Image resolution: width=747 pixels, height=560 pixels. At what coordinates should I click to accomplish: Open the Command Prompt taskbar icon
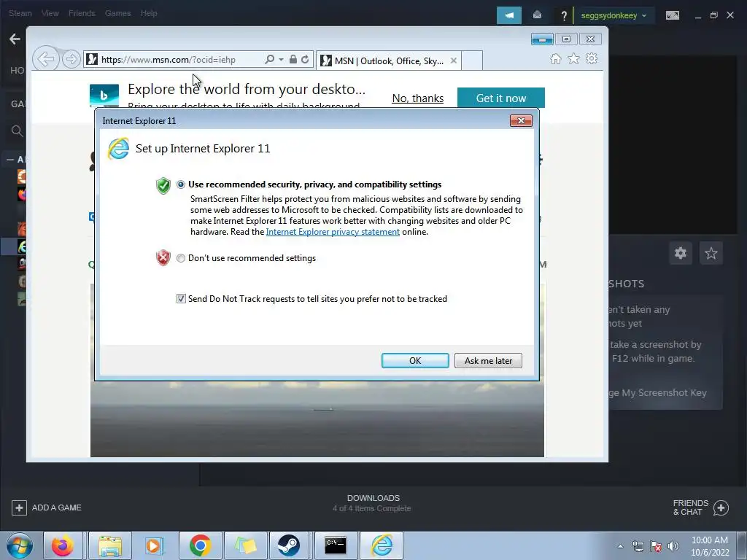pos(336,545)
